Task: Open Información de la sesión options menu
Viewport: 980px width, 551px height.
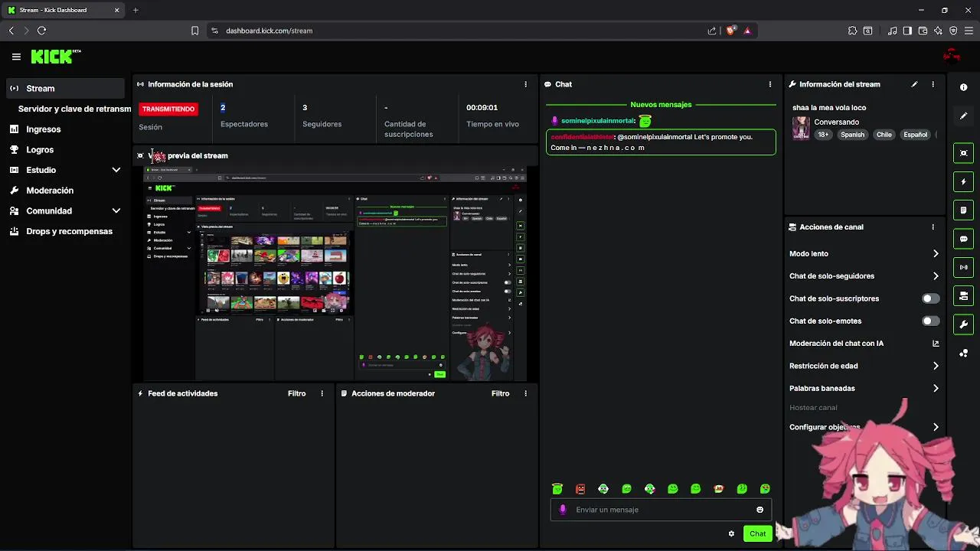Action: pos(525,84)
